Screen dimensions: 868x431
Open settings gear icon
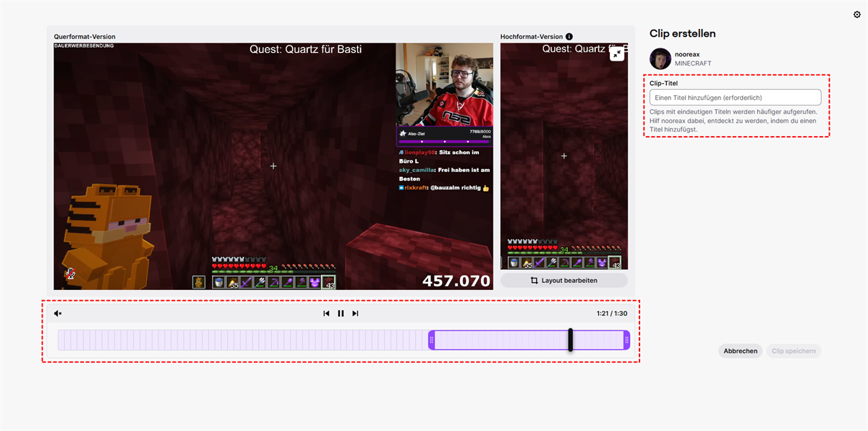point(857,14)
